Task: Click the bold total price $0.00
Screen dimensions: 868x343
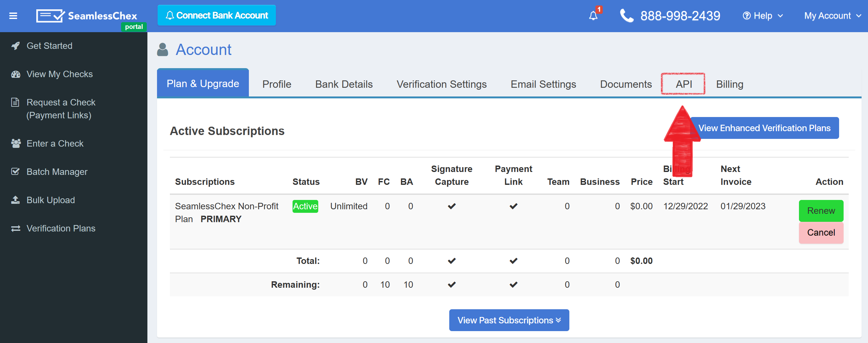Action: (x=641, y=261)
